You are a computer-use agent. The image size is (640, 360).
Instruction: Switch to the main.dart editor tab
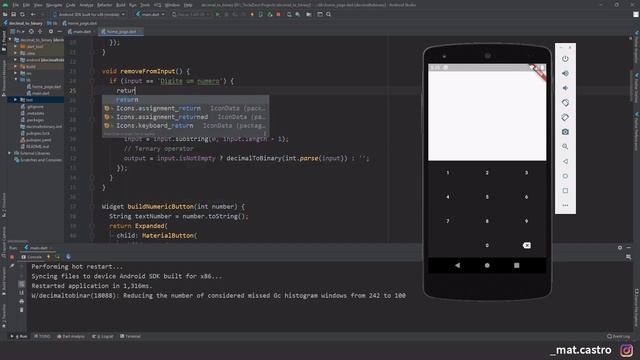tap(82, 31)
